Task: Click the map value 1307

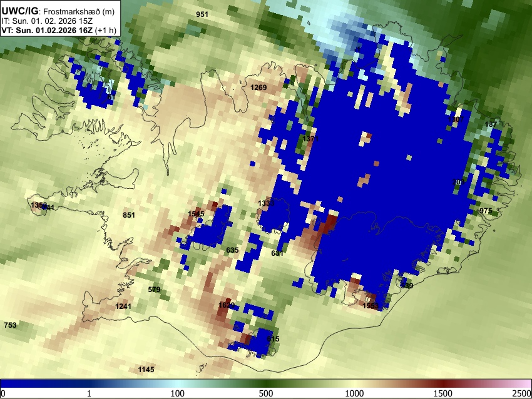Action: (456, 119)
